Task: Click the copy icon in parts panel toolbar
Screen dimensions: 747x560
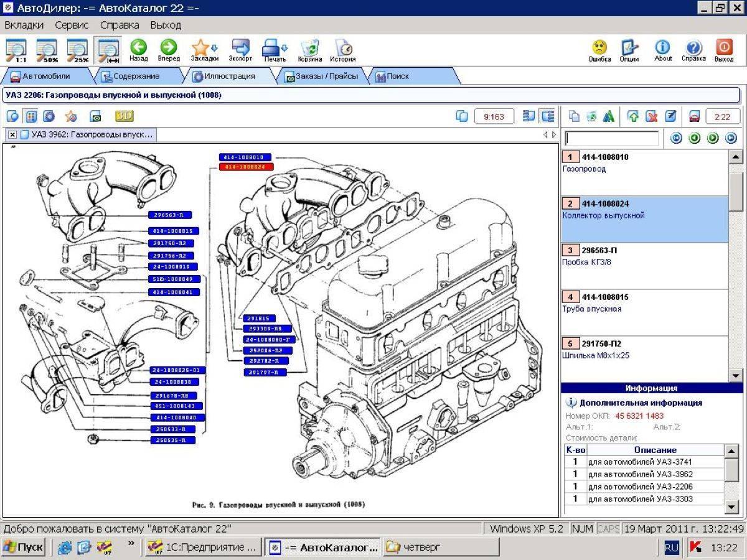Action: (x=574, y=116)
